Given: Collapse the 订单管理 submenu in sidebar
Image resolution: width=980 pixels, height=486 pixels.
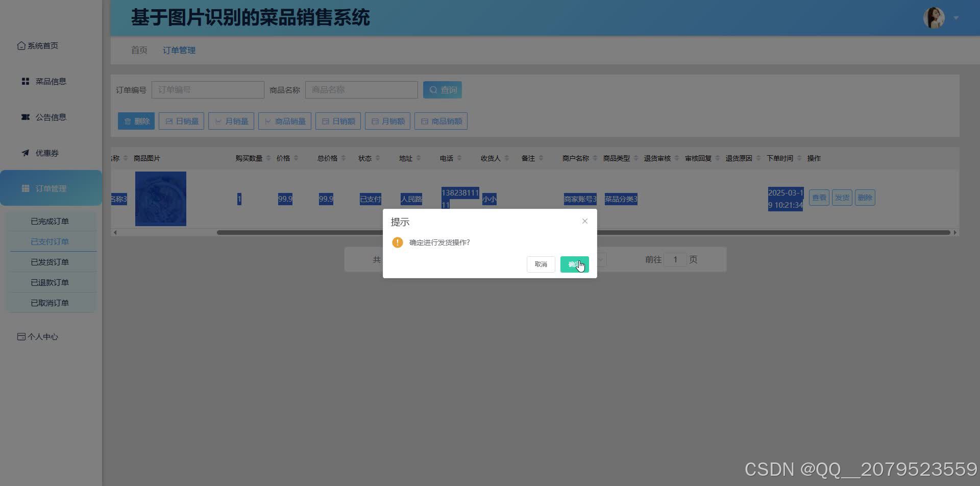Looking at the screenshot, I should [51, 188].
